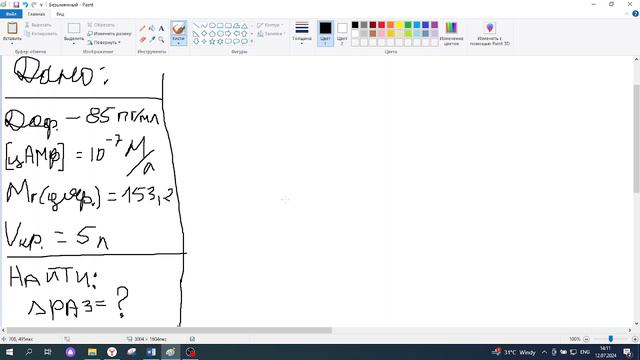Image resolution: width=640 pixels, height=360 pixels.
Task: Click the vertical scrollbar down arrow
Action: (636, 324)
